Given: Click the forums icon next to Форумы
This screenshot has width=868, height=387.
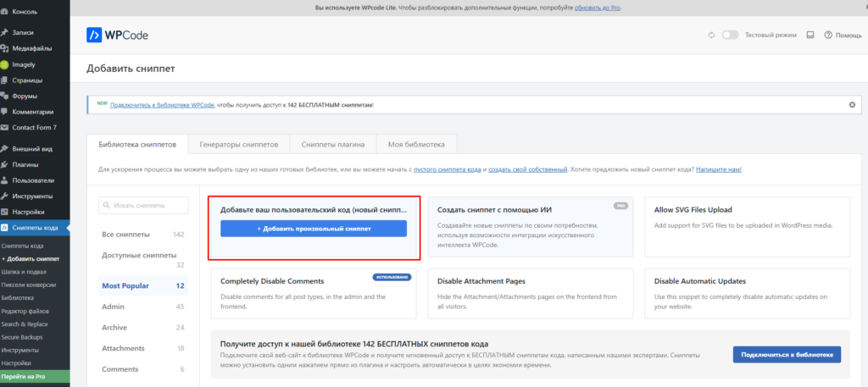Looking at the screenshot, I should (x=4, y=96).
